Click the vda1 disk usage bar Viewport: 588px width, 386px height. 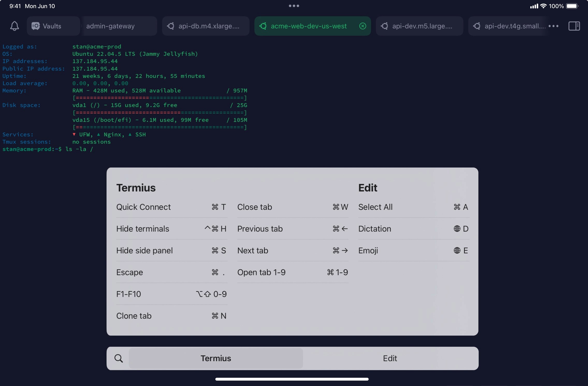(x=159, y=113)
